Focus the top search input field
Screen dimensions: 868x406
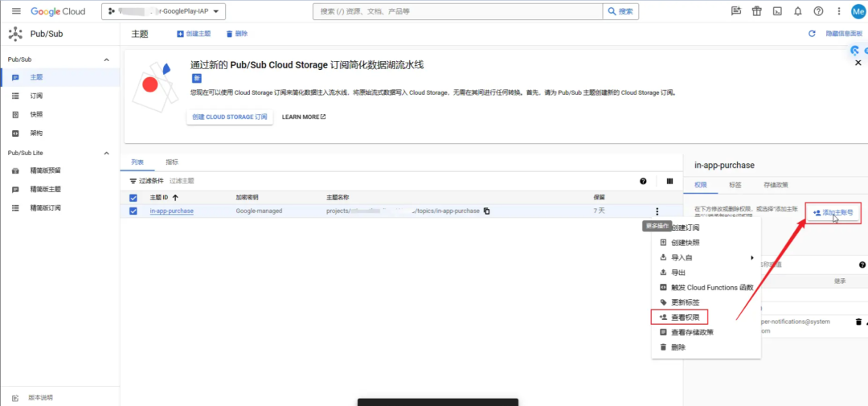(457, 11)
